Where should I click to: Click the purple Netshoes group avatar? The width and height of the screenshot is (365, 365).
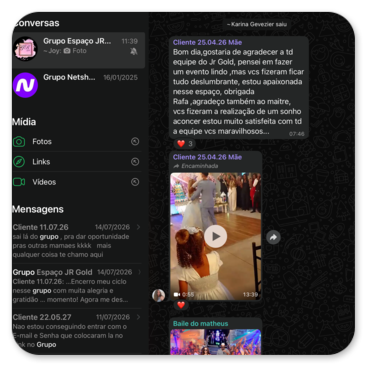pyautogui.click(x=25, y=85)
